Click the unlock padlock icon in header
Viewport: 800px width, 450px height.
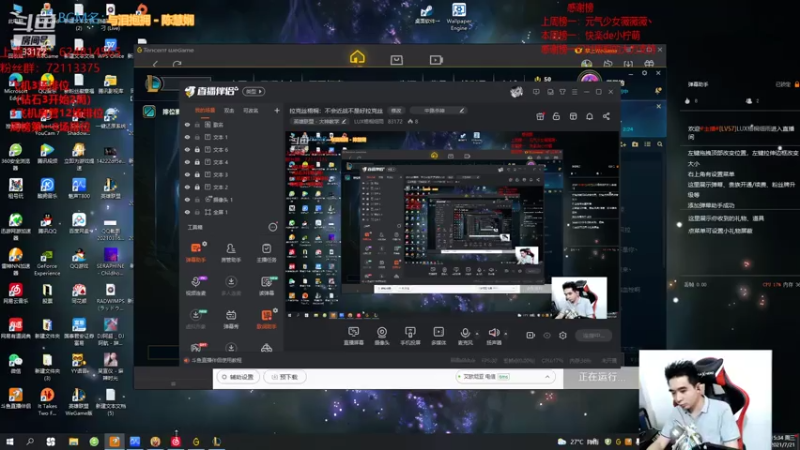[556, 116]
